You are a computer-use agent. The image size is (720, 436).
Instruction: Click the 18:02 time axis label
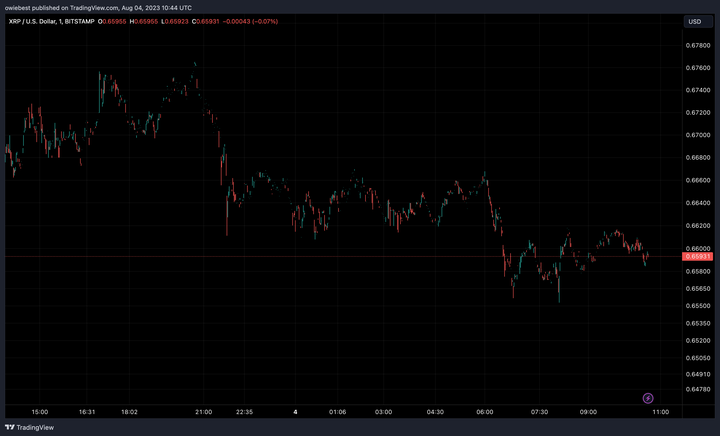pyautogui.click(x=129, y=412)
